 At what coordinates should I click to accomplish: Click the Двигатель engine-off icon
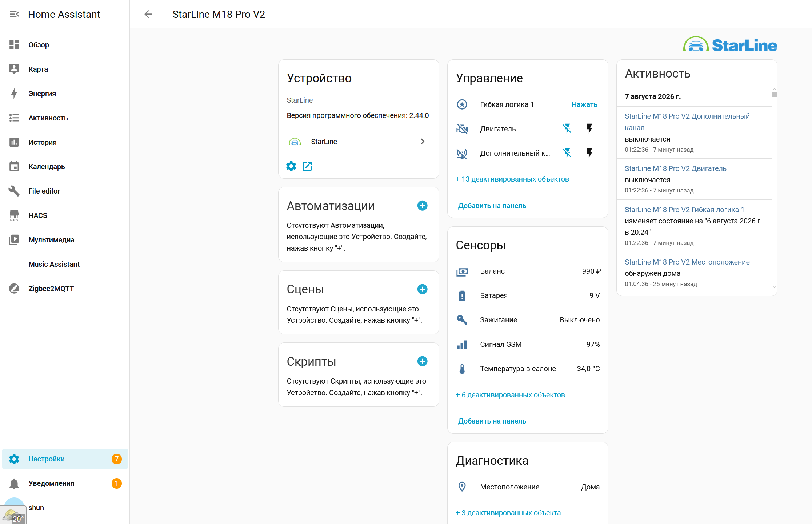[462, 129]
